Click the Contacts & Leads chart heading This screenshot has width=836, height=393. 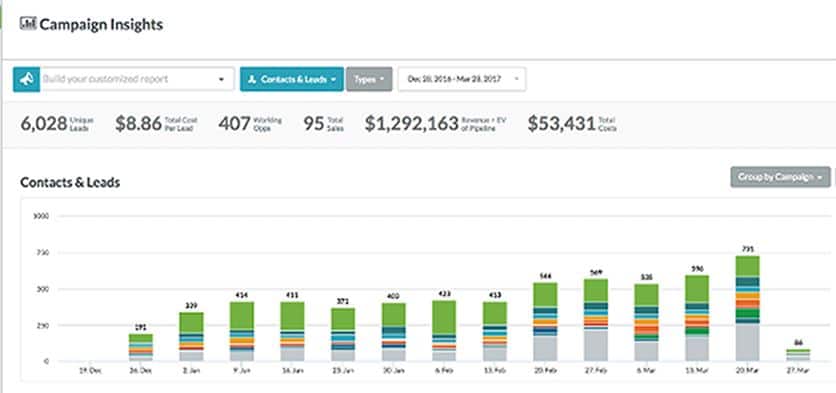point(70,182)
